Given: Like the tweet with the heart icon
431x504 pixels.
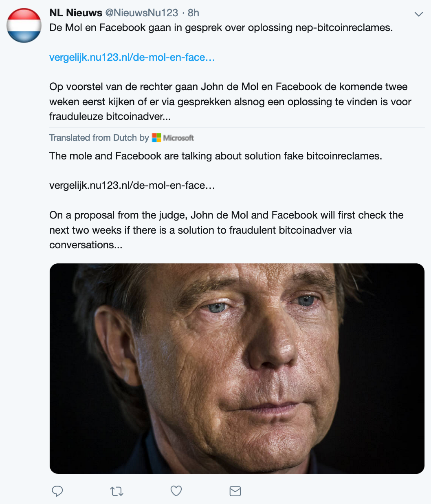Looking at the screenshot, I should point(176,491).
